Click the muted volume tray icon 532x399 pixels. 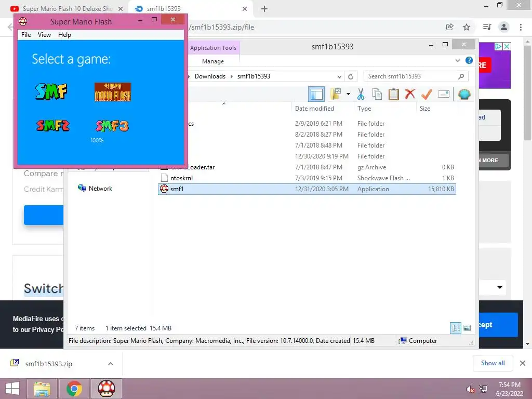tap(470, 389)
